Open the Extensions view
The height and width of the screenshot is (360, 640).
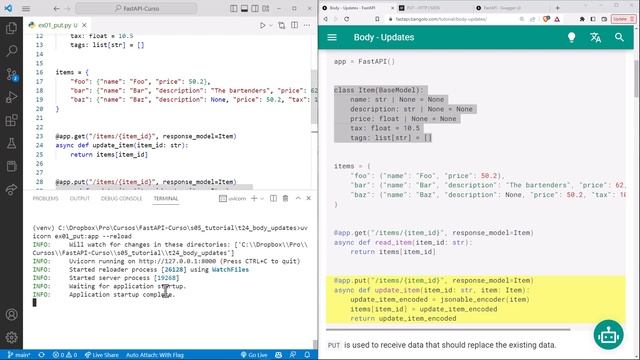tap(11, 120)
